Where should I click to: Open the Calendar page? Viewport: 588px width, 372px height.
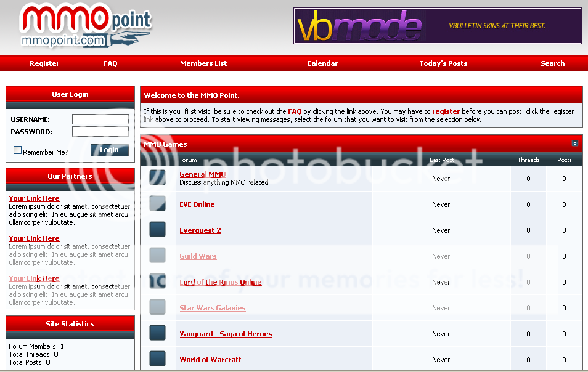[322, 63]
